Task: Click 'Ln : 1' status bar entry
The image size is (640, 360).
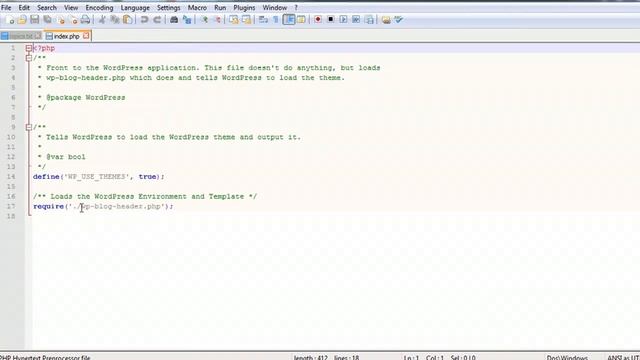Action: coord(411,358)
